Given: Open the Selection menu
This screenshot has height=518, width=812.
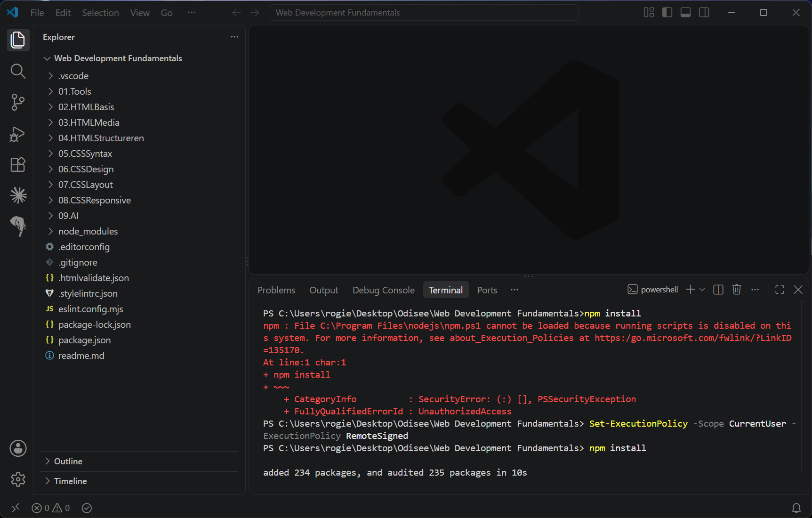Looking at the screenshot, I should (100, 13).
